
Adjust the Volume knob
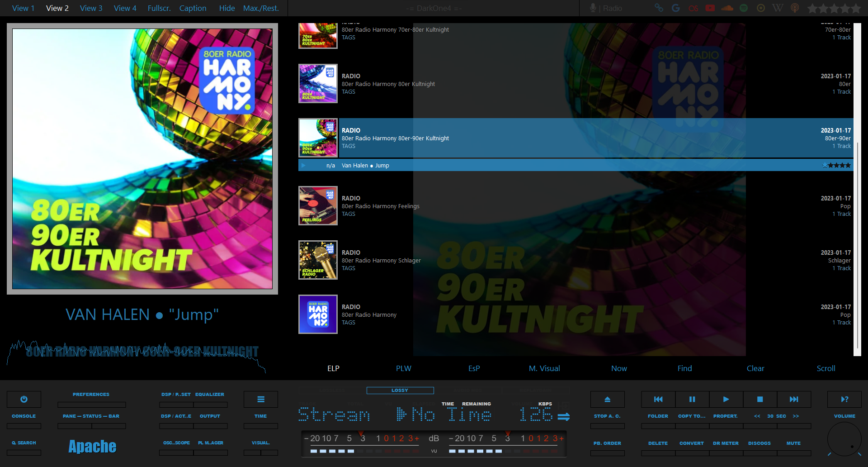click(844, 439)
